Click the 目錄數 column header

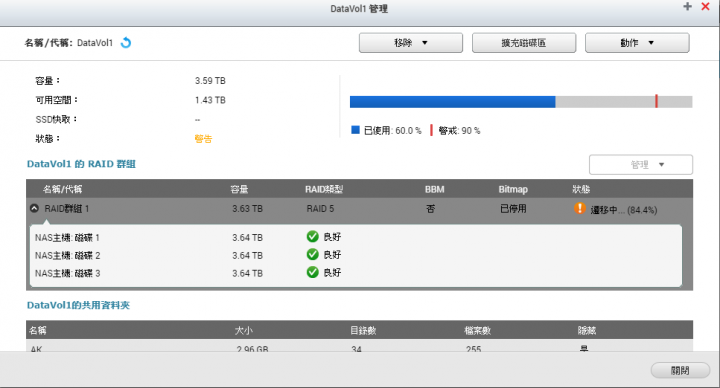tap(363, 331)
